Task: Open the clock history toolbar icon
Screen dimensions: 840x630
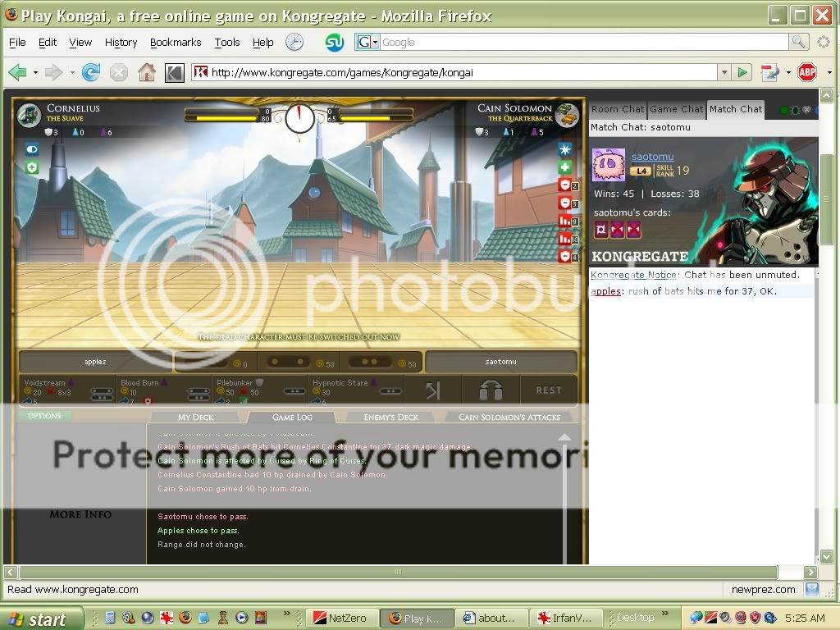Action: [294, 42]
